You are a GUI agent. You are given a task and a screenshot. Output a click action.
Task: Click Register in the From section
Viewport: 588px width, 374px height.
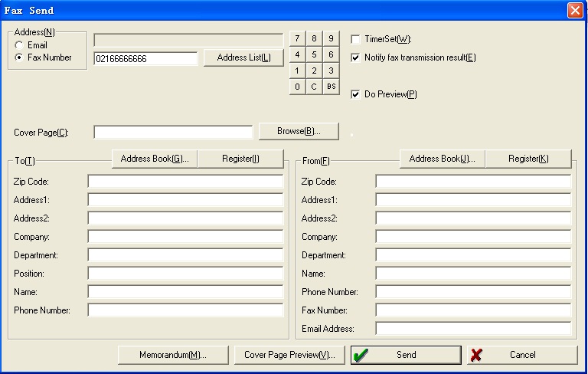click(528, 159)
